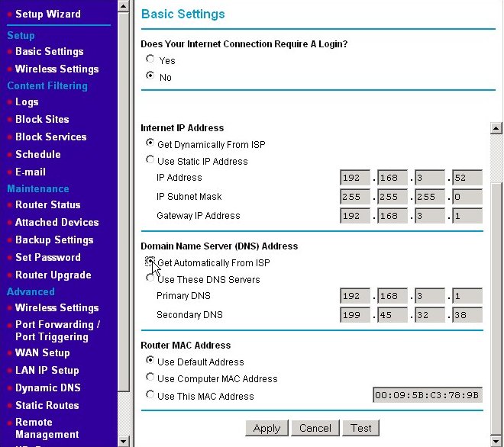Open the E-mail settings page
Screen dimensions: 504x447
pos(31,172)
